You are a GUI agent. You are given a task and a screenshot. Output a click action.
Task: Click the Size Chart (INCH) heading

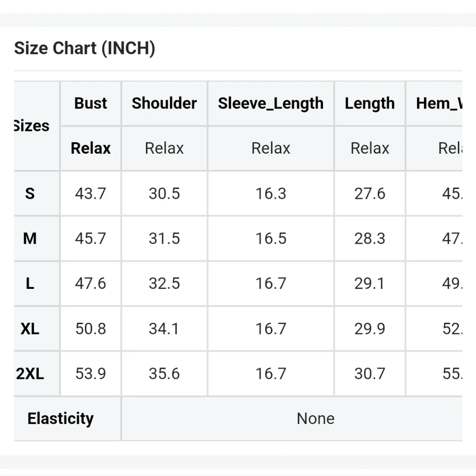(84, 48)
